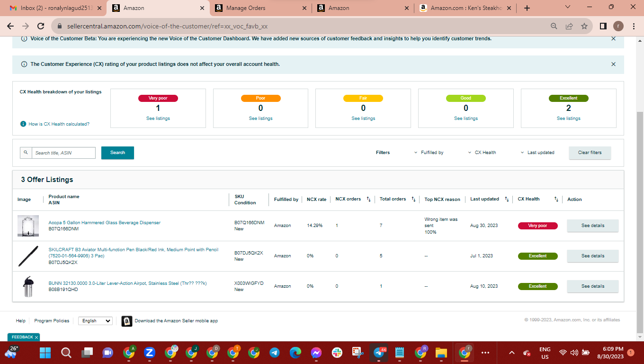This screenshot has height=364, width=644.
Task: Launch Zoom from the taskbar
Action: (150, 353)
